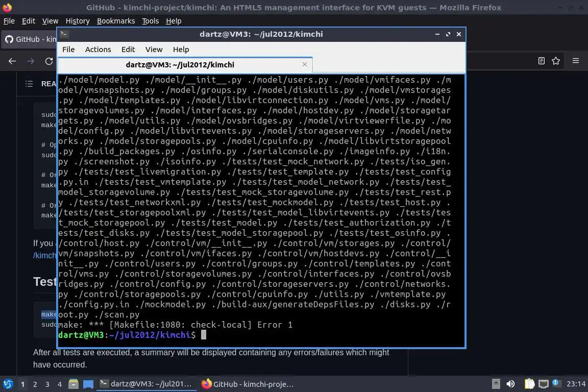This screenshot has height=392, width=588.
Task: Open the Firefox Help menu
Action: pyautogui.click(x=174, y=21)
